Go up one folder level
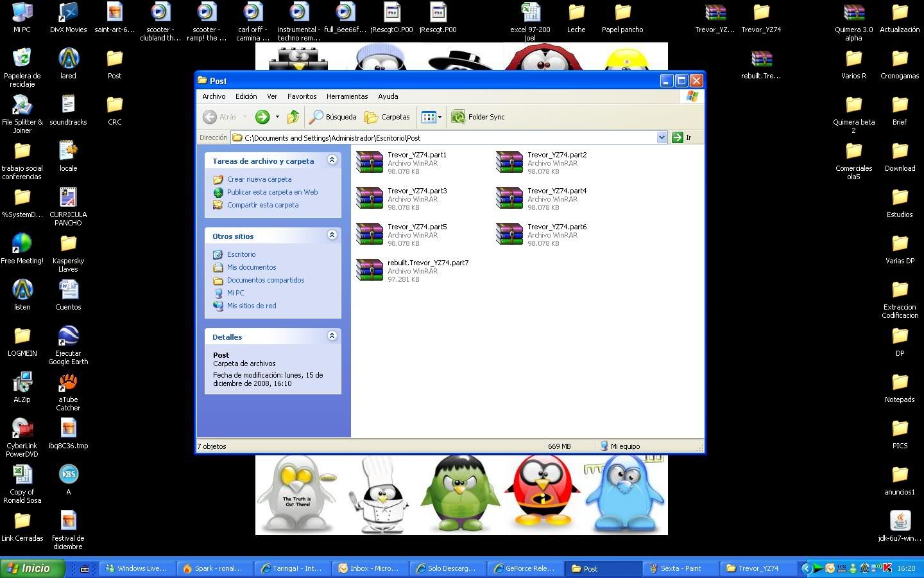Image resolution: width=924 pixels, height=578 pixels. tap(293, 117)
